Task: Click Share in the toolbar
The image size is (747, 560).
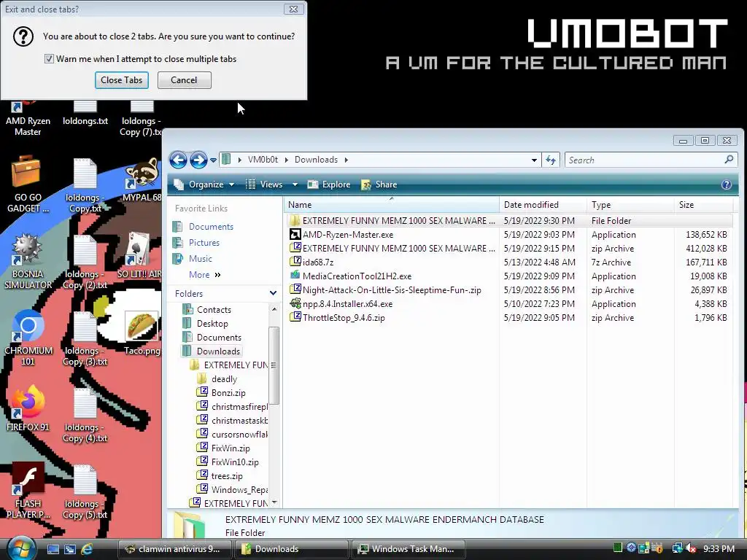Action: click(x=379, y=184)
